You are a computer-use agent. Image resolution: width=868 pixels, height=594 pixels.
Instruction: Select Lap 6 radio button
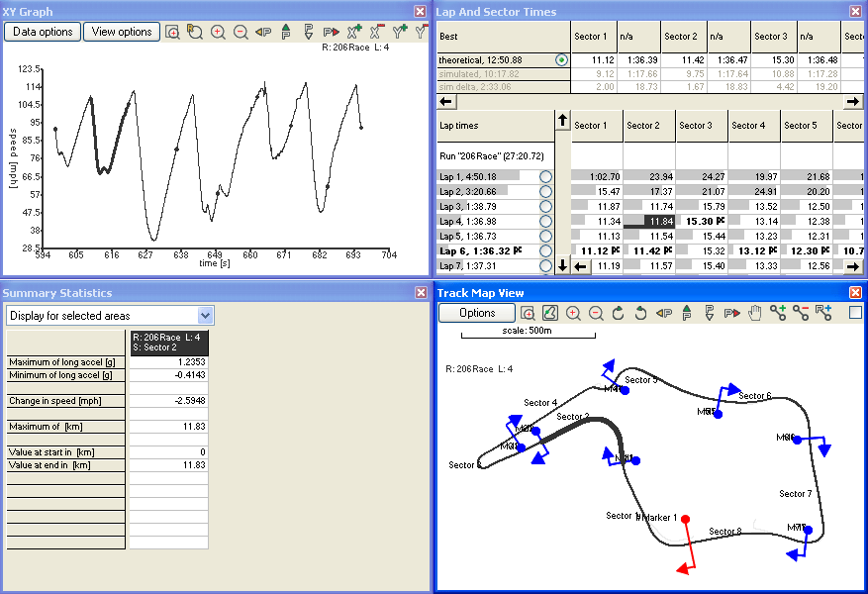(545, 251)
